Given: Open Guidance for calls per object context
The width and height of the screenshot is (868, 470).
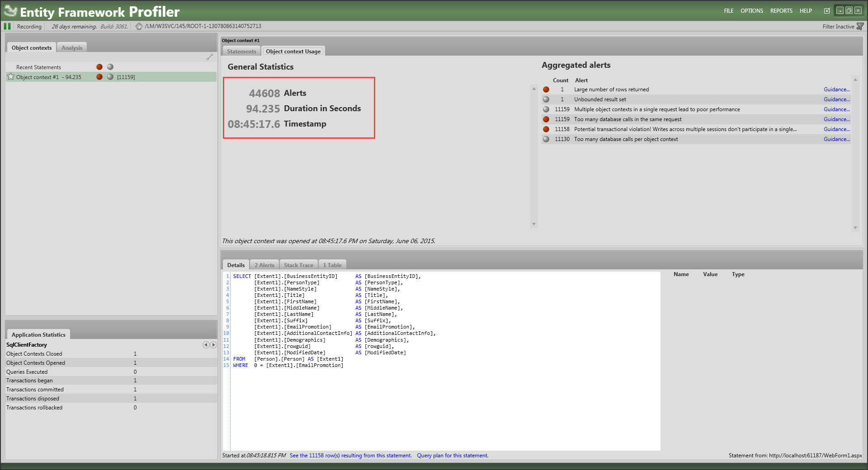Looking at the screenshot, I should 836,139.
